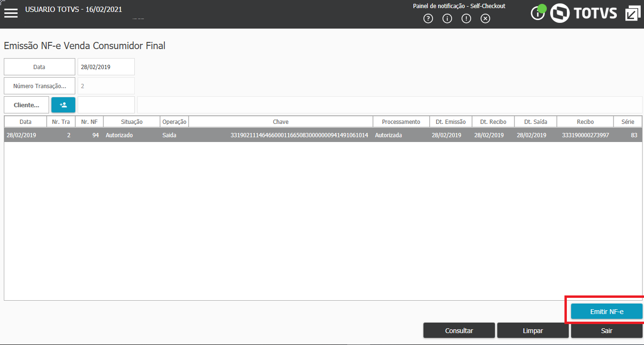Click the window resize arrow icon

pyautogui.click(x=633, y=13)
